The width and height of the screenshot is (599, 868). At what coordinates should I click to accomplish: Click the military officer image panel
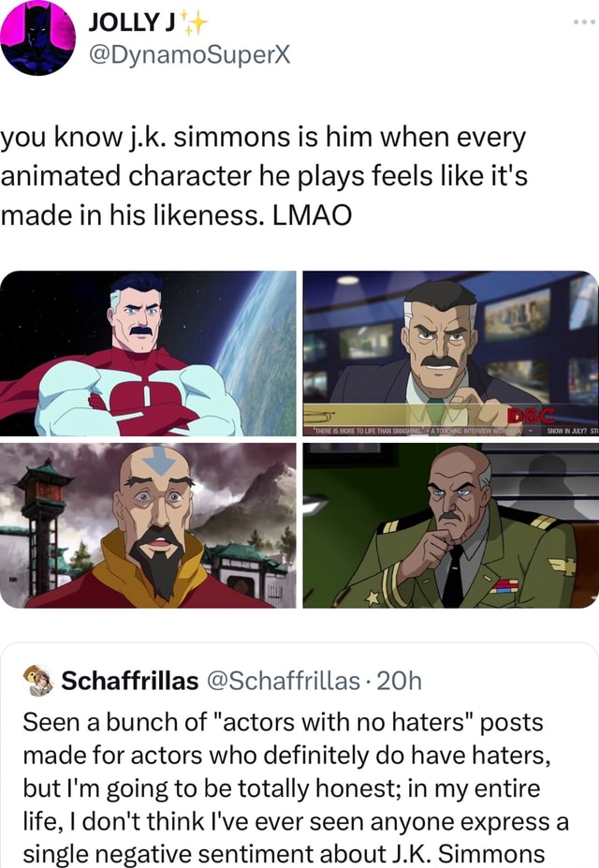[x=449, y=524]
